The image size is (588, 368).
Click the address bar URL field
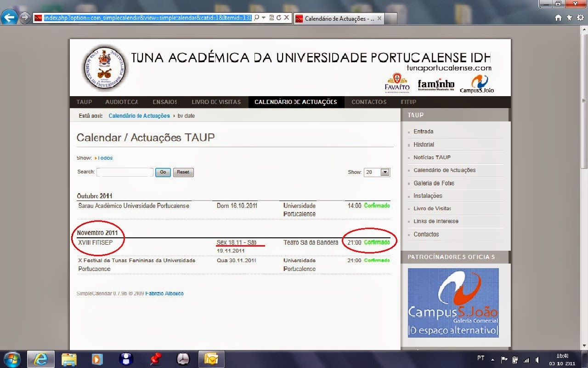tap(148, 18)
